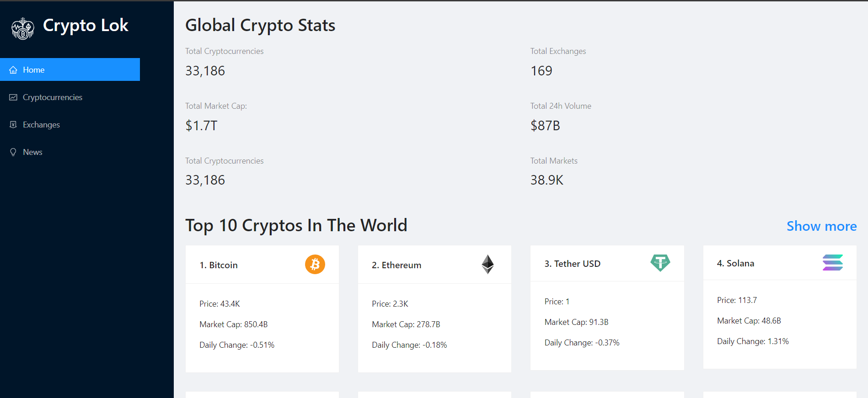Open the Cryptocurrencies menu item
The image size is (868, 398).
tap(70, 97)
